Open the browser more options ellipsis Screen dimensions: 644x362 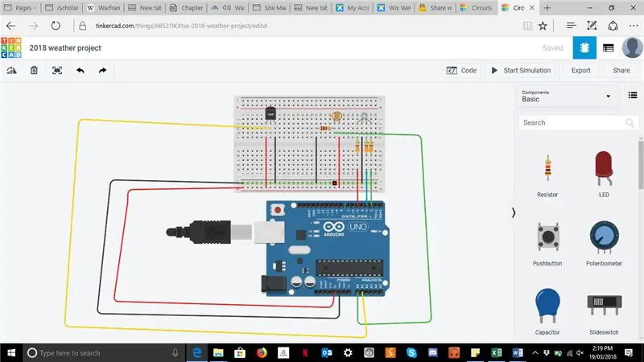coord(634,26)
